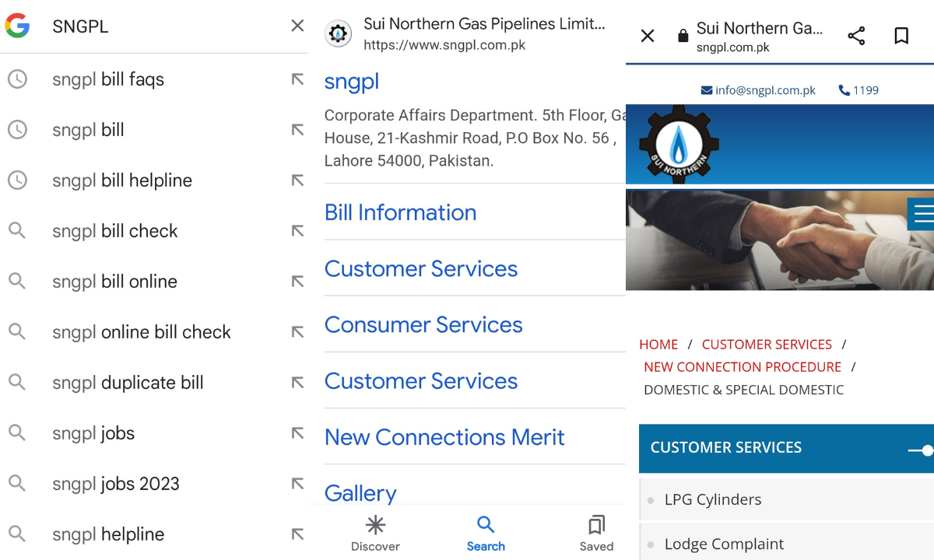Insert suggestion arrow for sngpl bill faqs

[297, 79]
